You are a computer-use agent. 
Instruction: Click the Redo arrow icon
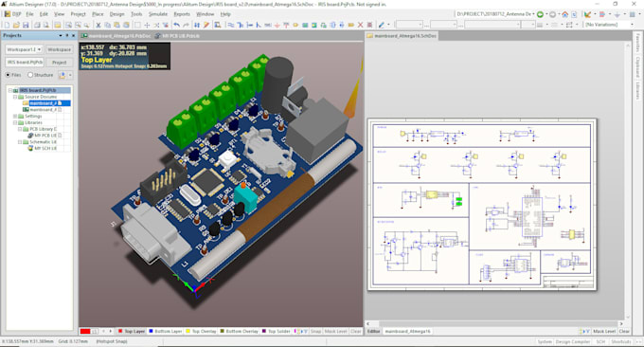pyautogui.click(x=186, y=25)
